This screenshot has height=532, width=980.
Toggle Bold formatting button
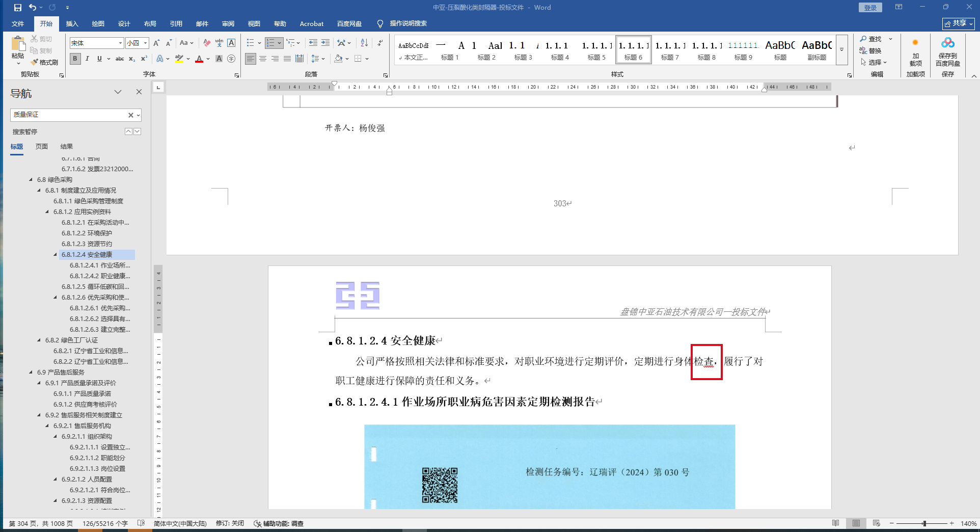[75, 59]
